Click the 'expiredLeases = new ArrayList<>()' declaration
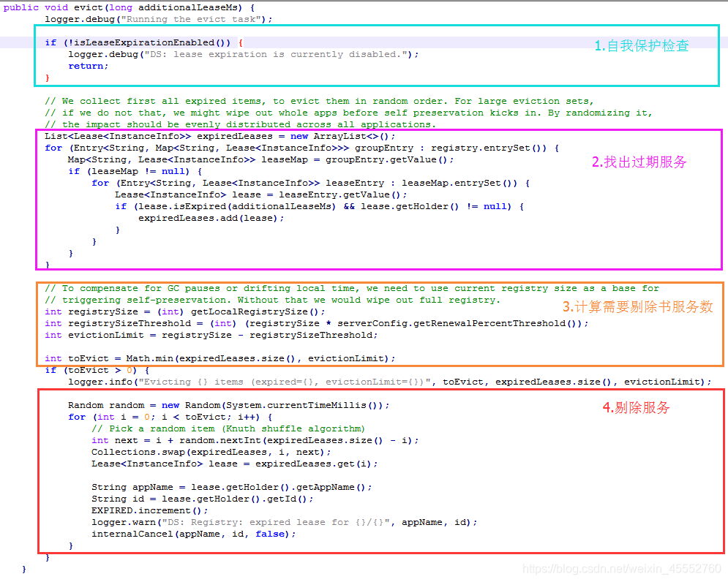 tap(220, 136)
